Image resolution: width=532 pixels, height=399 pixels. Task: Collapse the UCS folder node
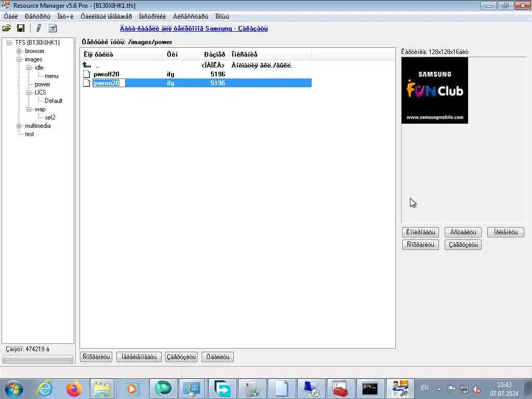pyautogui.click(x=29, y=92)
